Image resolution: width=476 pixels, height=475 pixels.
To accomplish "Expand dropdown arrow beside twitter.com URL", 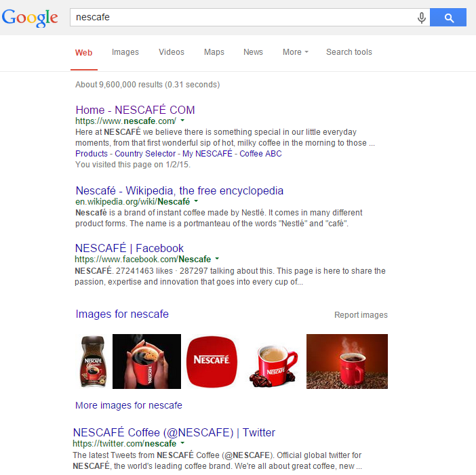I will pos(182,443).
